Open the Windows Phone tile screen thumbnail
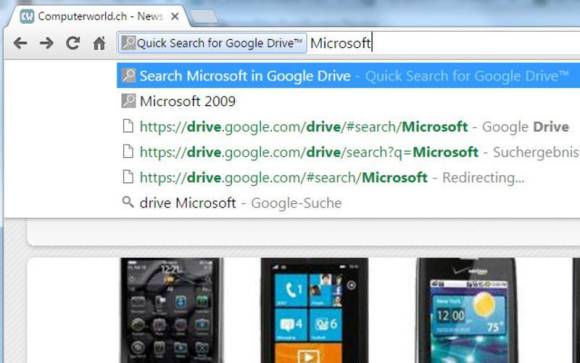 click(x=314, y=310)
